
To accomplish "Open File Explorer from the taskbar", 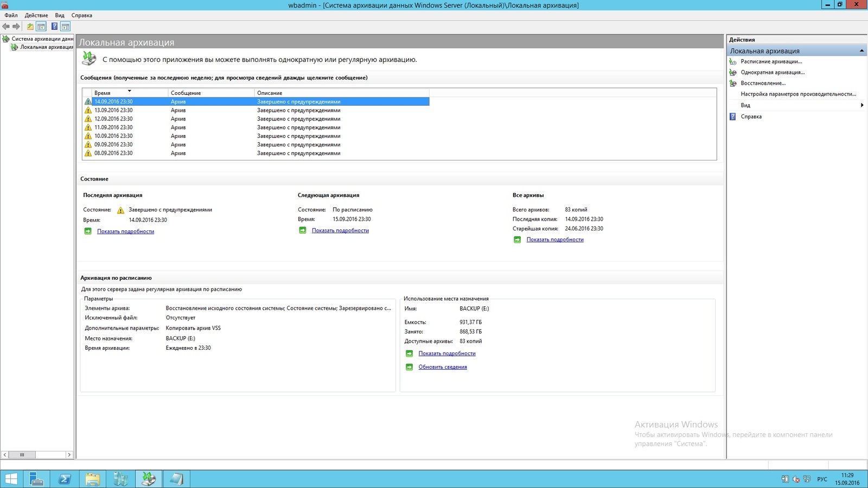I will (x=93, y=479).
